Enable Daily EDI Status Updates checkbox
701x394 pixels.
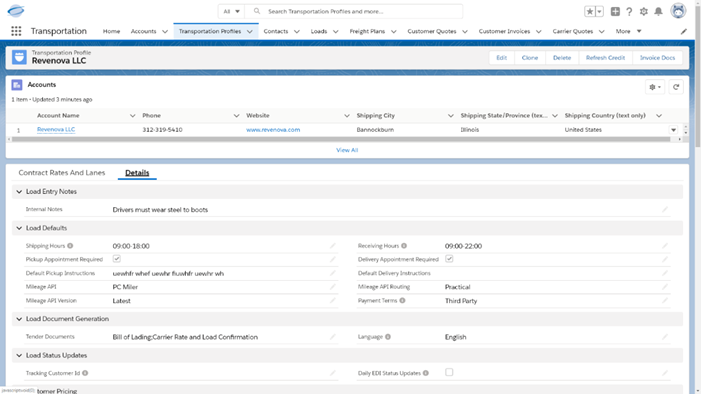click(x=449, y=372)
